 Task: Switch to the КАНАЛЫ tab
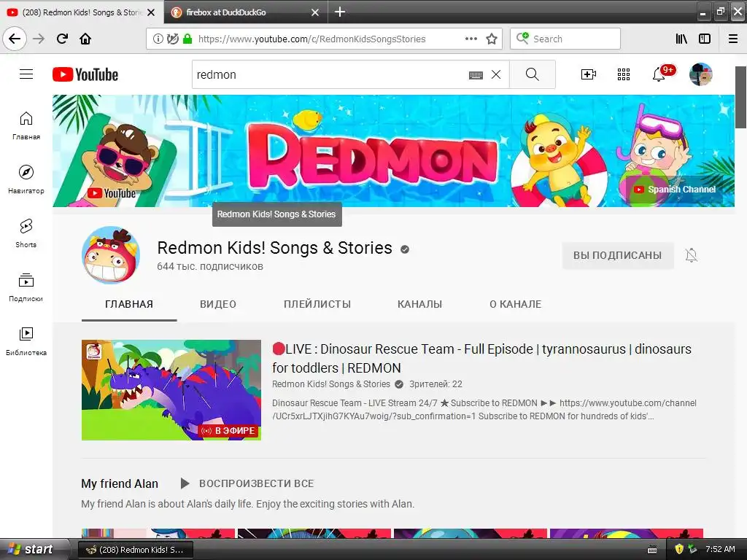point(419,304)
